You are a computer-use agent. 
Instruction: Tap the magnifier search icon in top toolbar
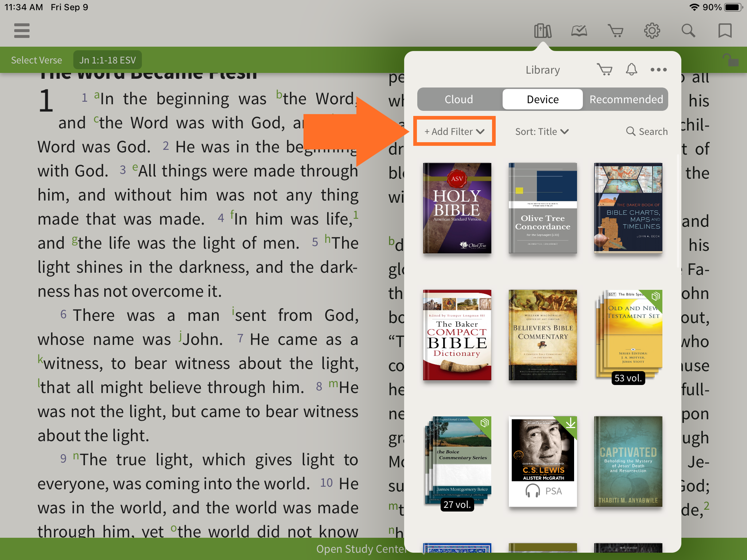point(688,31)
